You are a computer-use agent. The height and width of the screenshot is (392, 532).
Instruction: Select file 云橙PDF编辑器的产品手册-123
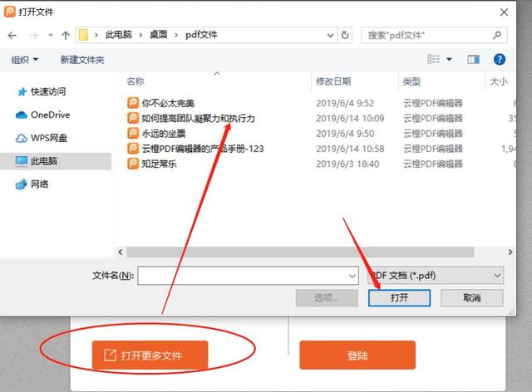point(203,149)
